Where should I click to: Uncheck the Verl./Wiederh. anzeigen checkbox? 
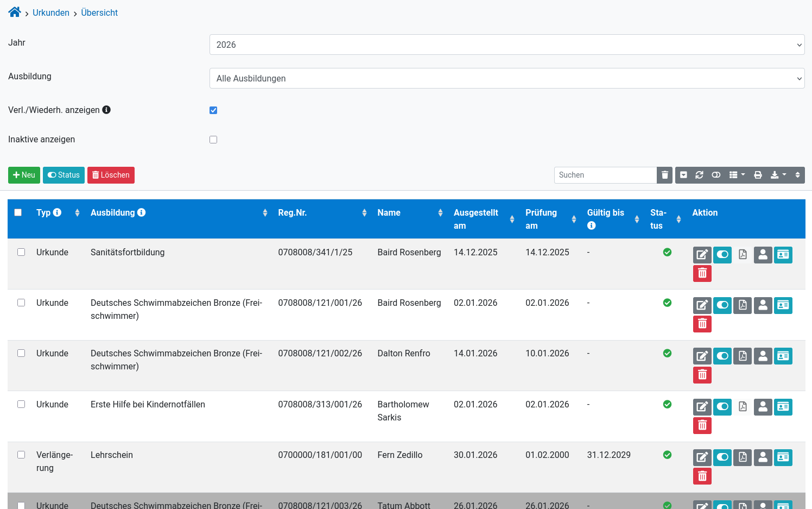click(x=213, y=110)
